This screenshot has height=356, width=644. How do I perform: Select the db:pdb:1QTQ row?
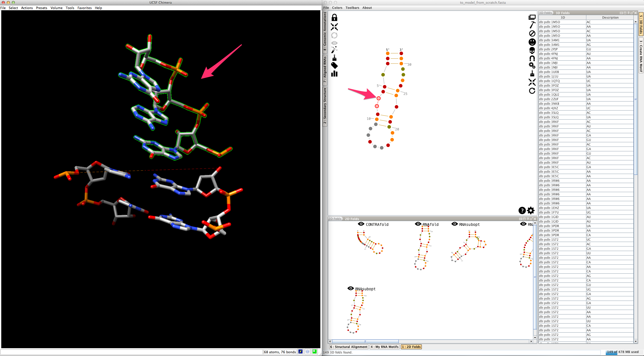[586, 81]
